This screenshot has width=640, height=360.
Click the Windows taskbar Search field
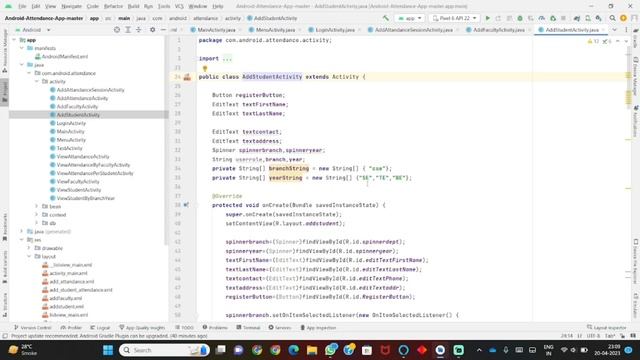pyautogui.click(x=164, y=350)
